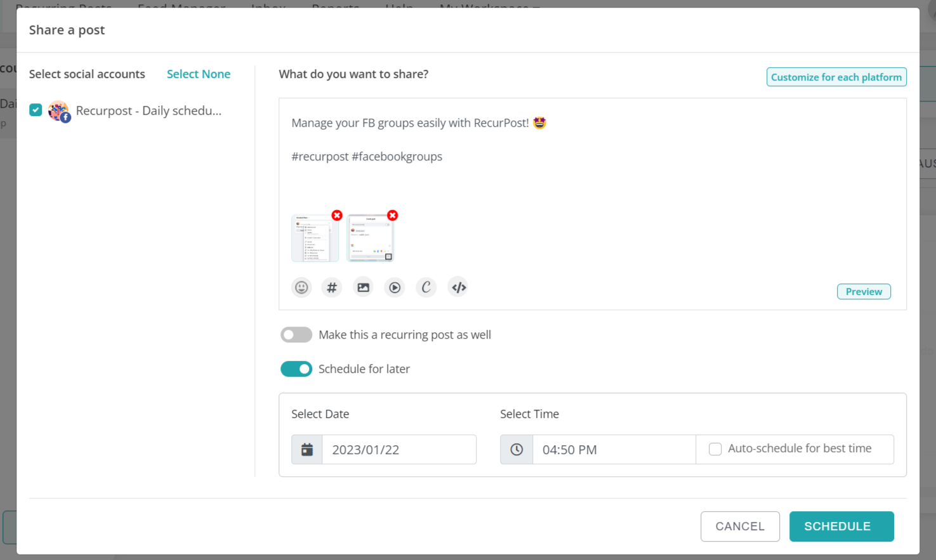Remove the first attached image thumbnail

(x=337, y=216)
